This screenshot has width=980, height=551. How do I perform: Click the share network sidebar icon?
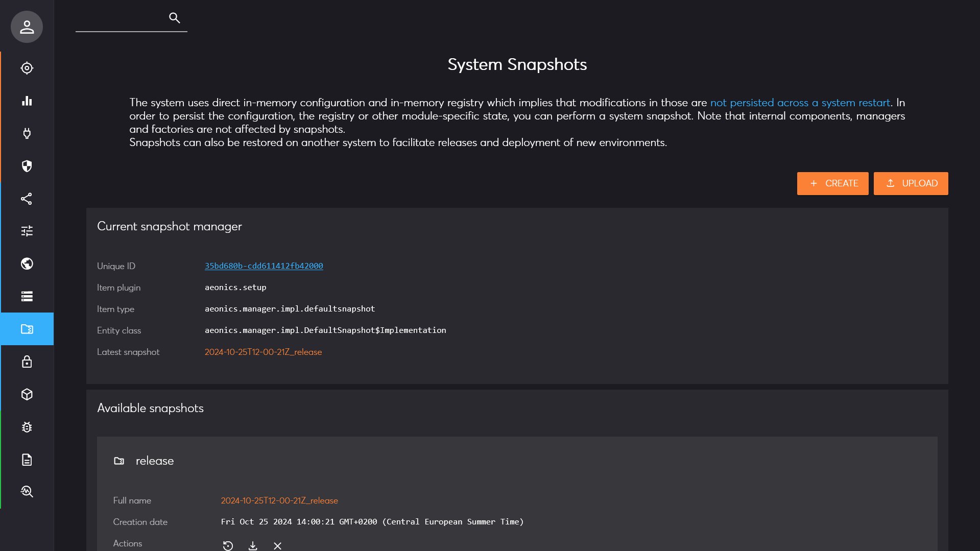(27, 199)
